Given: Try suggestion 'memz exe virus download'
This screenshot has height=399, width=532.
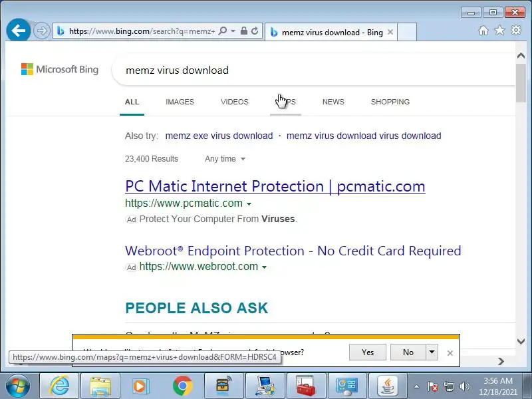Looking at the screenshot, I should (x=219, y=136).
